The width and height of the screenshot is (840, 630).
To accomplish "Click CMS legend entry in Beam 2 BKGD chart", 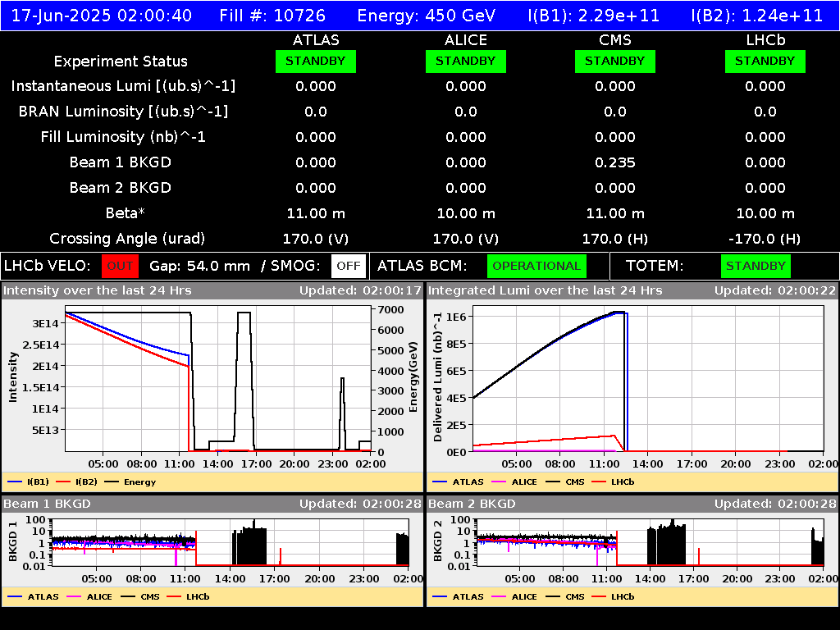I will point(565,596).
